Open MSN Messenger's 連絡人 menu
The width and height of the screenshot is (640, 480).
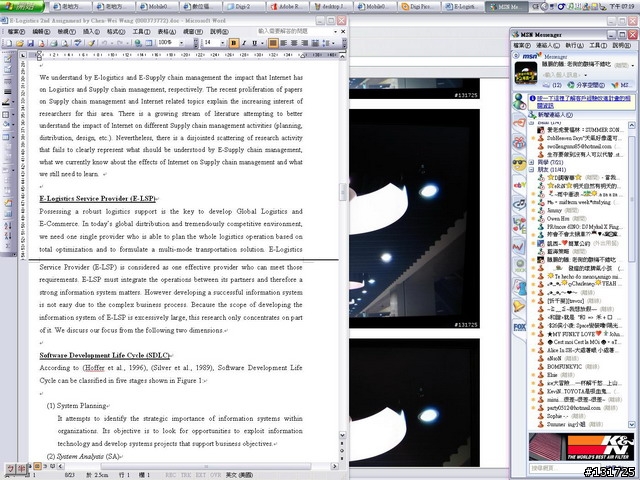tap(547, 45)
